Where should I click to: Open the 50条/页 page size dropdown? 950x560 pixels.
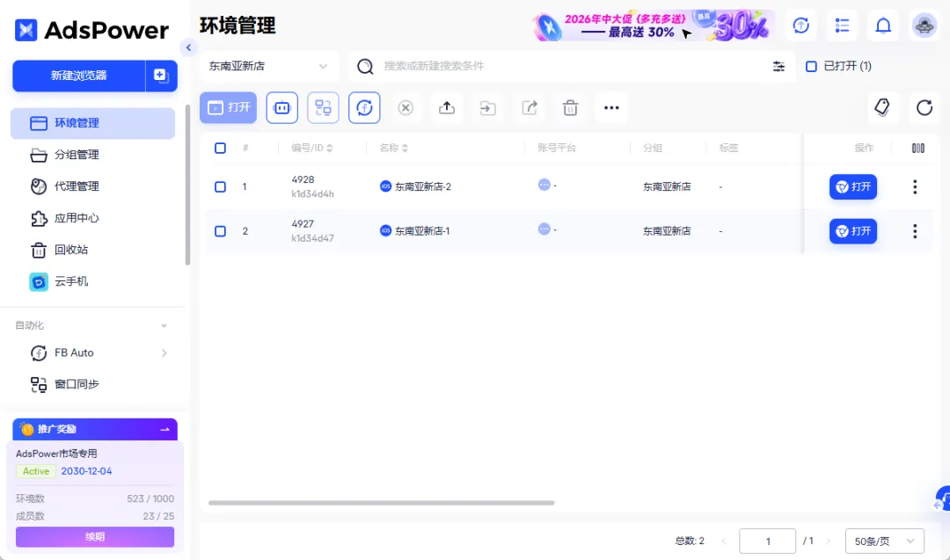pos(885,541)
